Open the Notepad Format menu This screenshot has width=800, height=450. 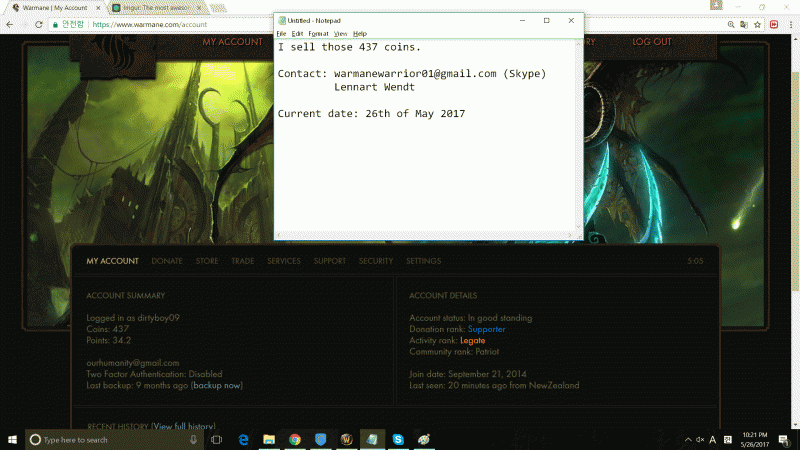[318, 34]
